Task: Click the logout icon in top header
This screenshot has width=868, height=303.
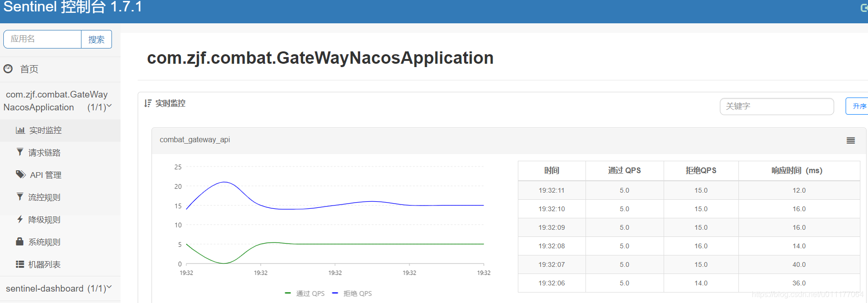Action: click(x=864, y=8)
